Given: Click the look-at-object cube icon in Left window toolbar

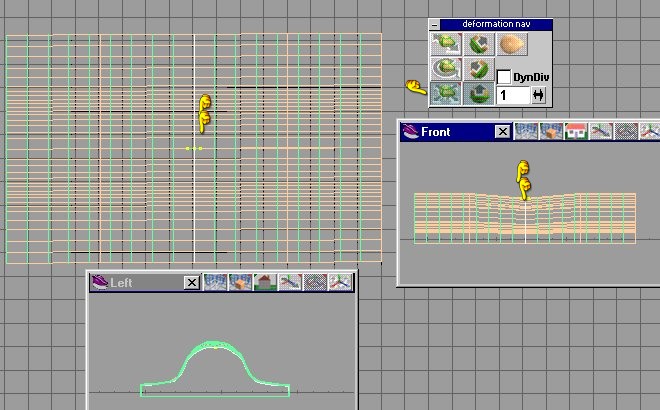Looking at the screenshot, I should pos(240,282).
